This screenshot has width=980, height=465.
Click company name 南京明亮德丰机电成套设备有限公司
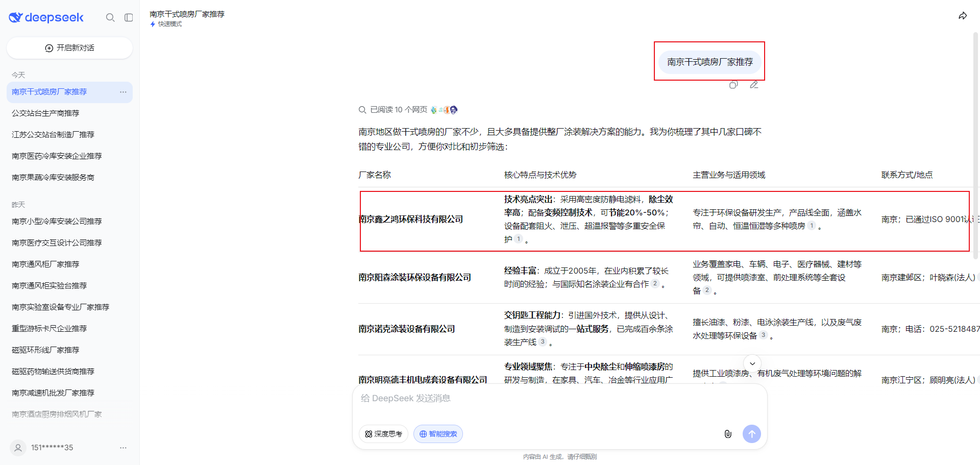click(x=423, y=379)
